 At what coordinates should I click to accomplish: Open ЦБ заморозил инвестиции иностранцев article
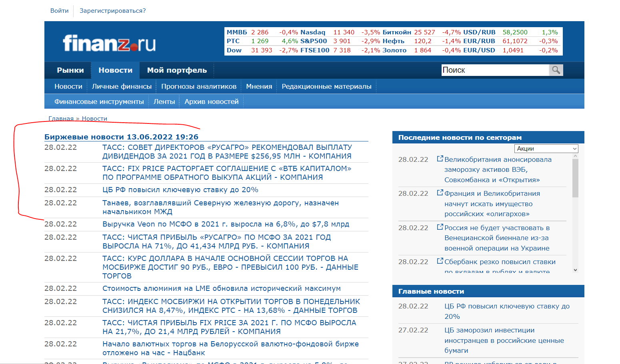[504, 340]
